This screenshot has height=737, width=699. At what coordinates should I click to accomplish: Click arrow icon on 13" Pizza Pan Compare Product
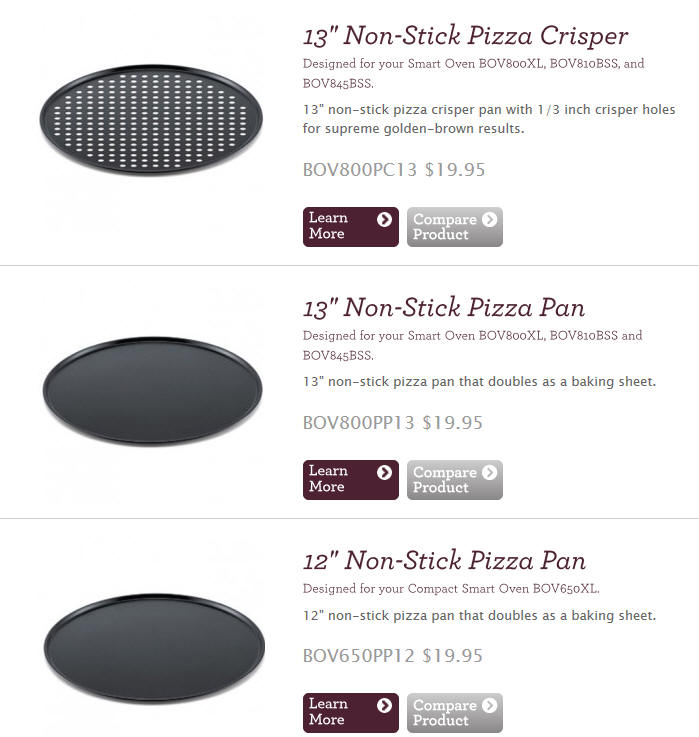[489, 472]
